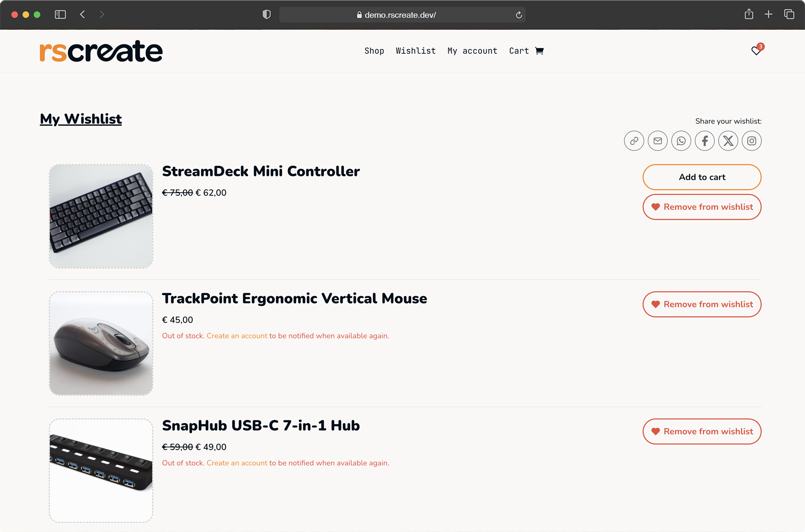Click the StreamDeck original price € 75,00

click(178, 193)
